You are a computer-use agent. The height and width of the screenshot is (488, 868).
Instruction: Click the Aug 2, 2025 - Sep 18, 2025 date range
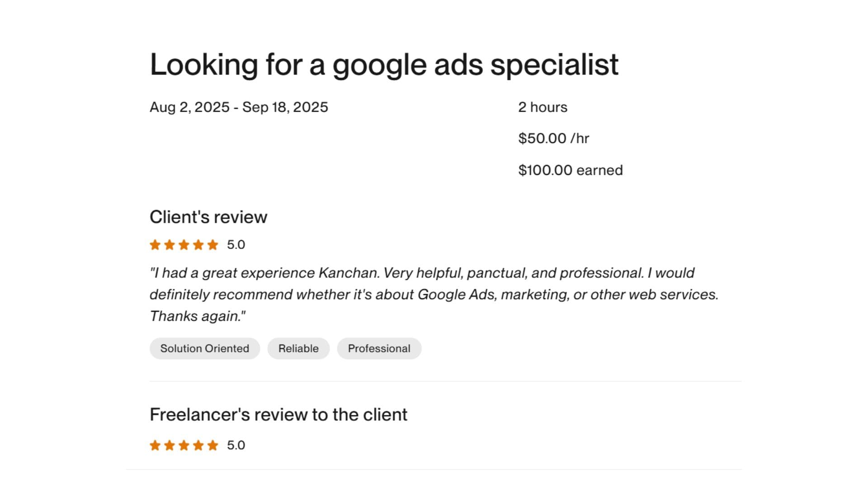tap(239, 107)
